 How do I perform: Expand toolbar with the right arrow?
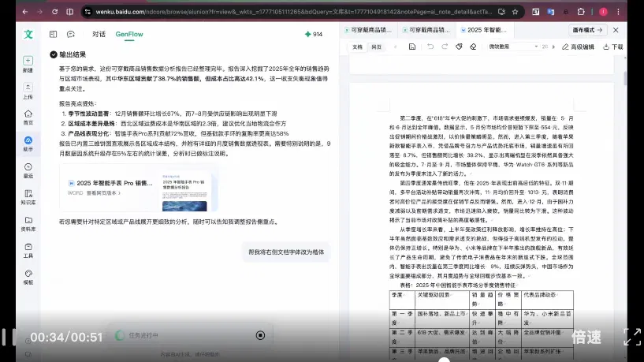point(553,47)
